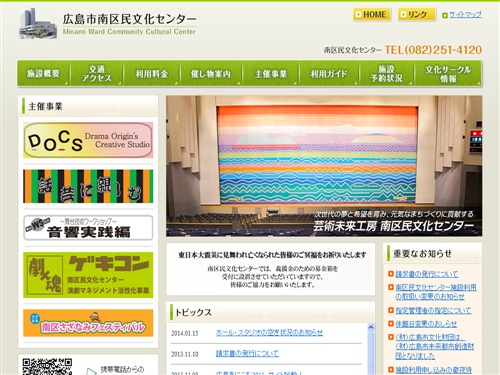Open the サイトマップ link

coord(465,15)
